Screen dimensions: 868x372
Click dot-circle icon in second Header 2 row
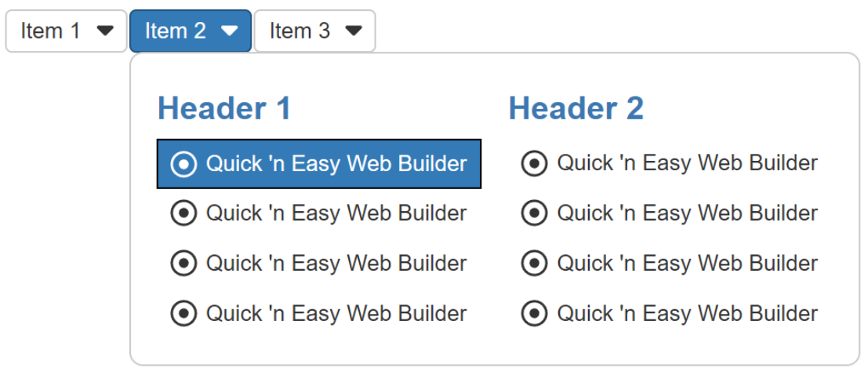click(x=534, y=213)
